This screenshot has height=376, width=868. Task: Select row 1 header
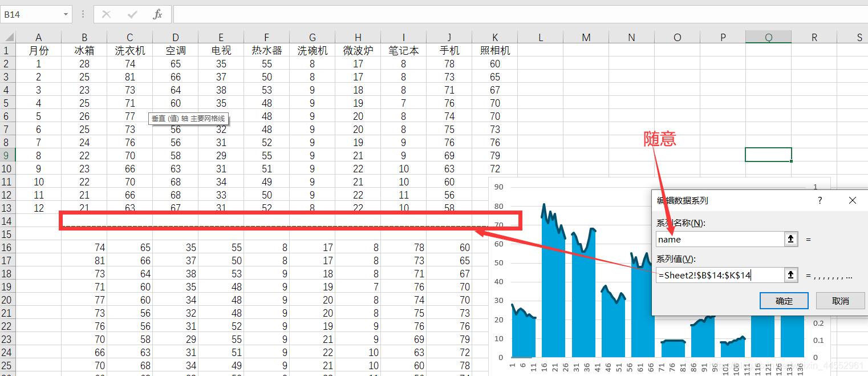coord(7,50)
